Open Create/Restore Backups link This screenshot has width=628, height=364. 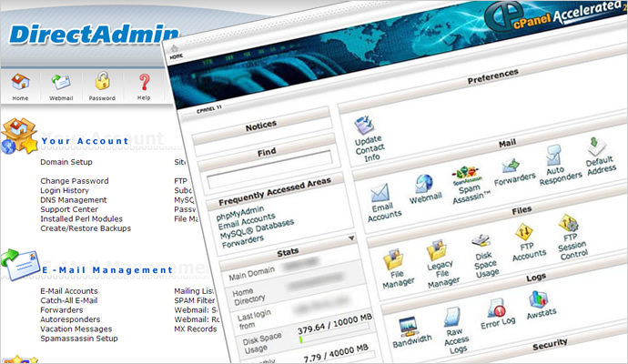point(86,228)
